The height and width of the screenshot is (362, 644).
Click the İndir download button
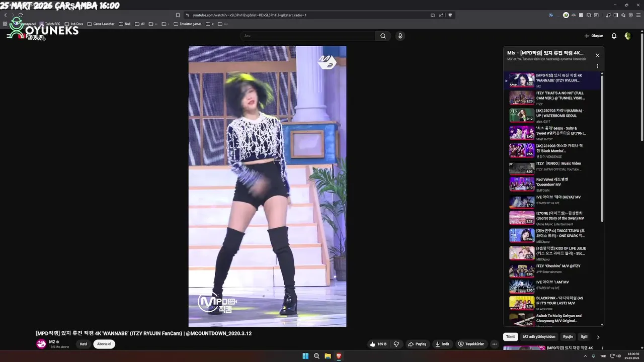(442, 344)
